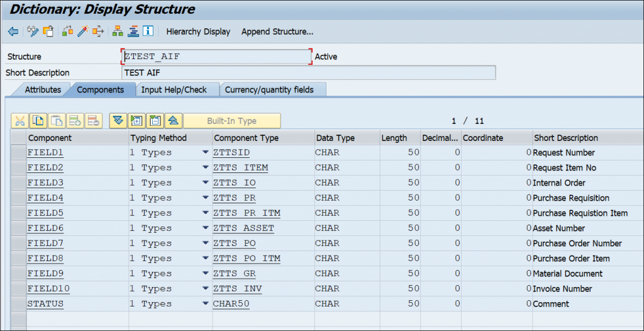Click the Cut scissors icon
This screenshot has width=644, height=331.
(19, 120)
